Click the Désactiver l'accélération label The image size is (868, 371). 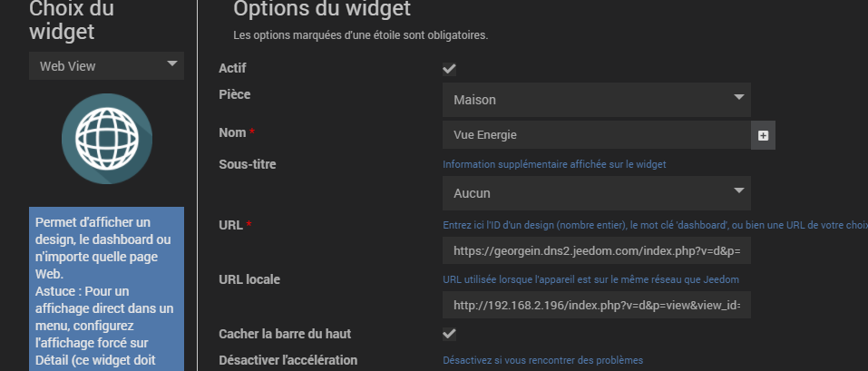[x=288, y=360]
